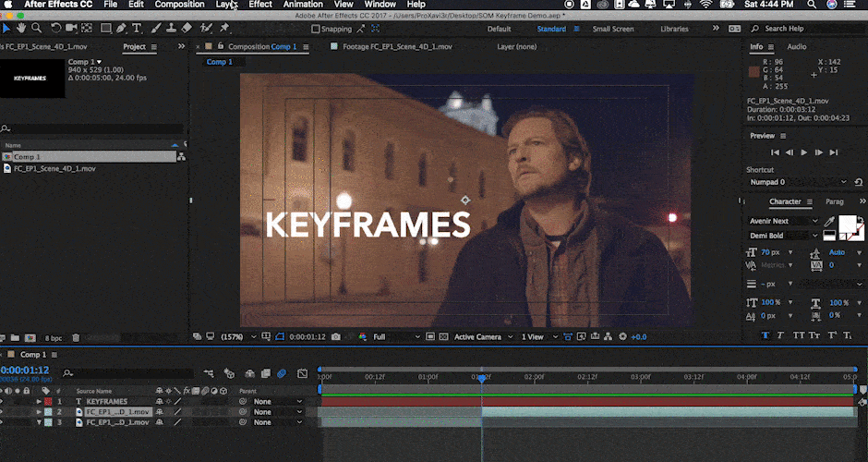Toggle the Frame Blending timeline switch
Viewport: 868px width, 462px height.
tap(266, 373)
